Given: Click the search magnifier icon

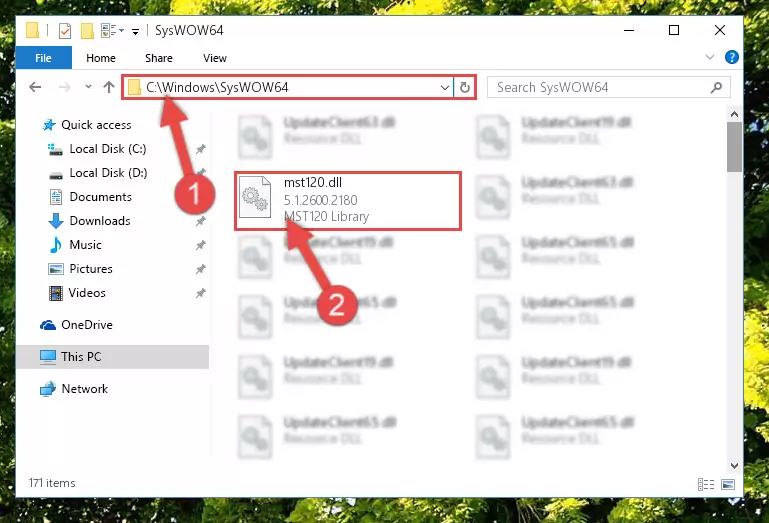Looking at the screenshot, I should [x=716, y=87].
